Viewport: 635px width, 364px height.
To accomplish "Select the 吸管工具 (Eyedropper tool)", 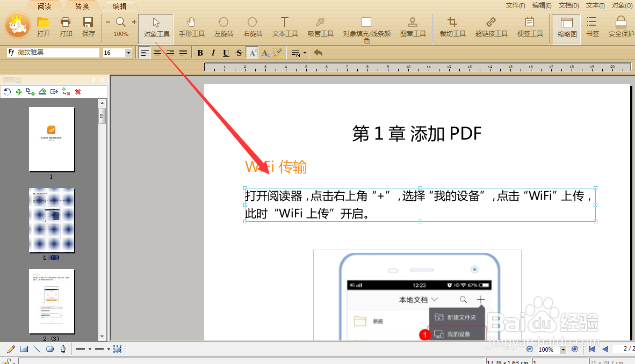I will 320,27.
